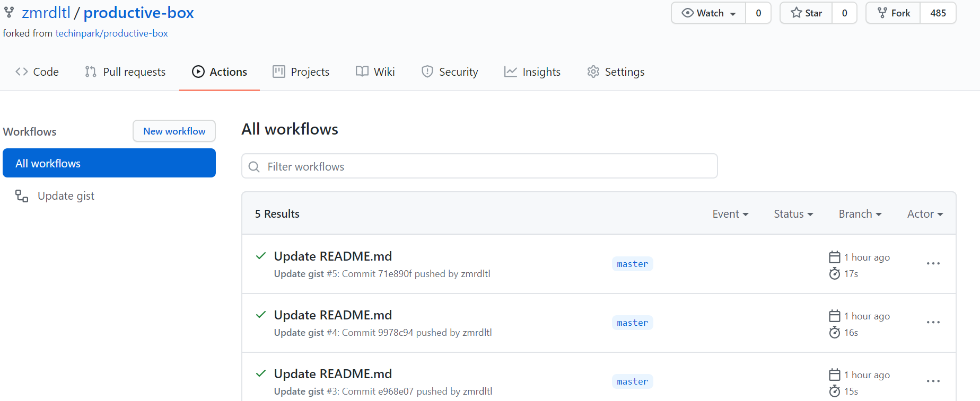
Task: Select the Update gist workflow
Action: [66, 196]
